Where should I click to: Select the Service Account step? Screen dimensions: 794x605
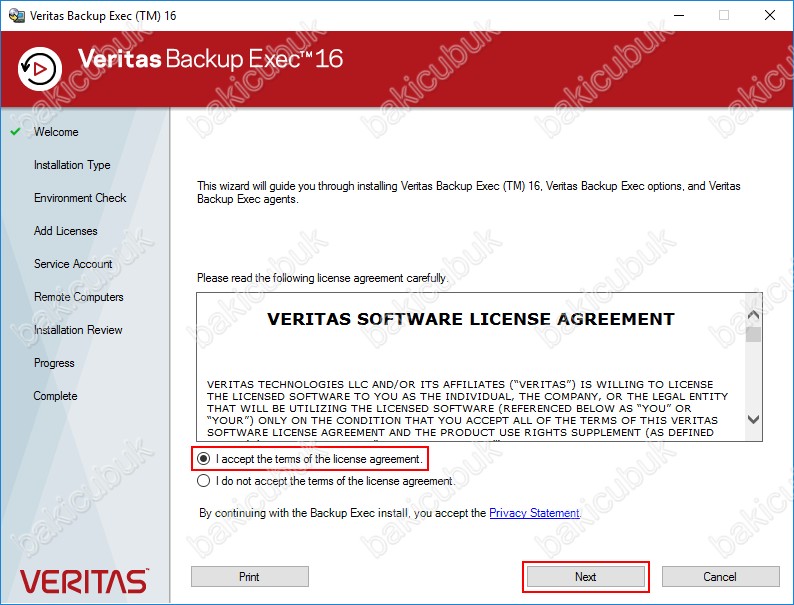coord(73,264)
